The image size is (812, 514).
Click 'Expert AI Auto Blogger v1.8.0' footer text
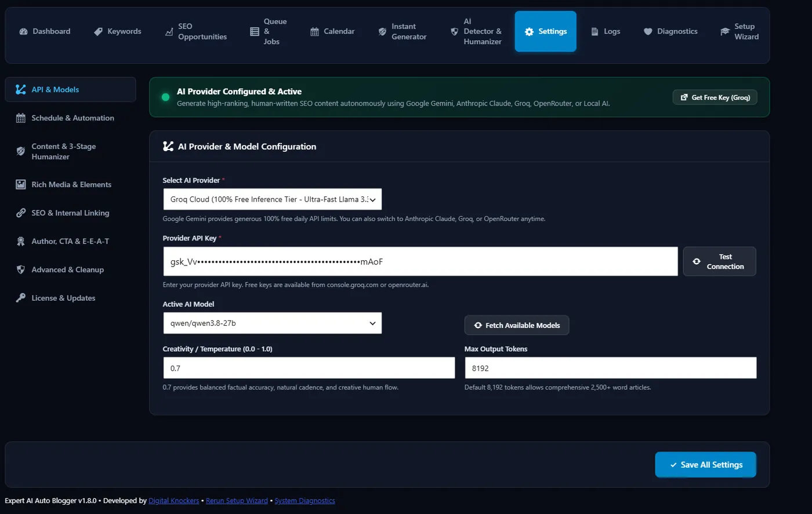pyautogui.click(x=50, y=501)
